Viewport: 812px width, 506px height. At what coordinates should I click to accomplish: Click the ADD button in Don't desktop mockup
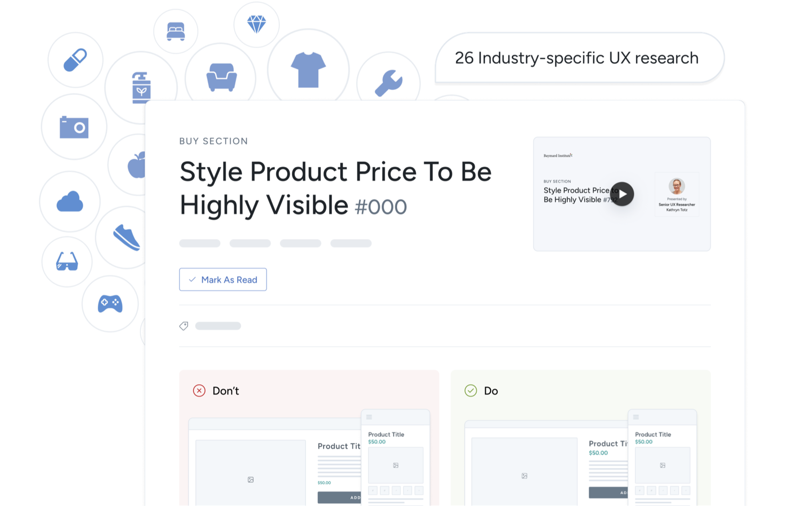(339, 498)
